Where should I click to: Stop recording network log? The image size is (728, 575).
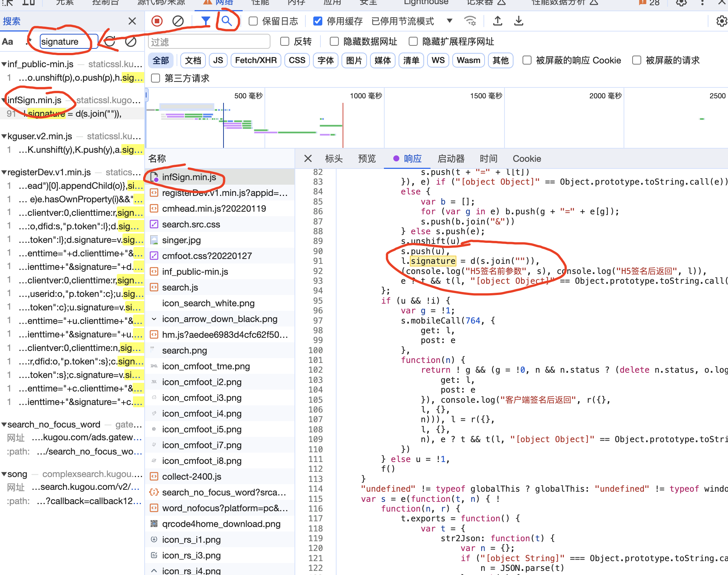(157, 21)
